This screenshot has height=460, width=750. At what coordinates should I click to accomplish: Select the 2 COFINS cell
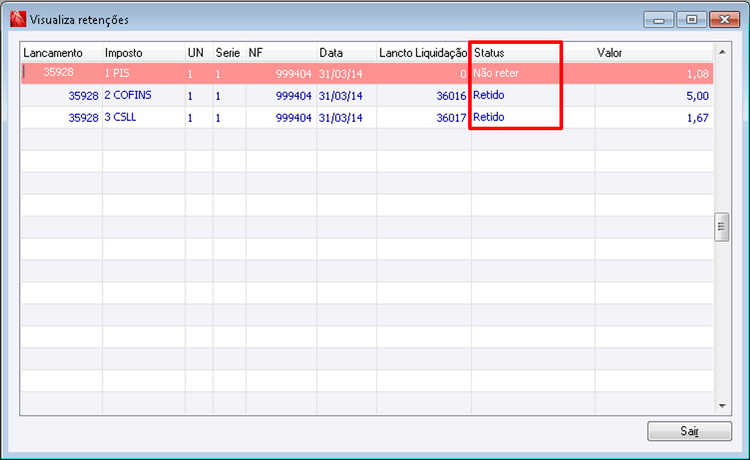(x=144, y=96)
